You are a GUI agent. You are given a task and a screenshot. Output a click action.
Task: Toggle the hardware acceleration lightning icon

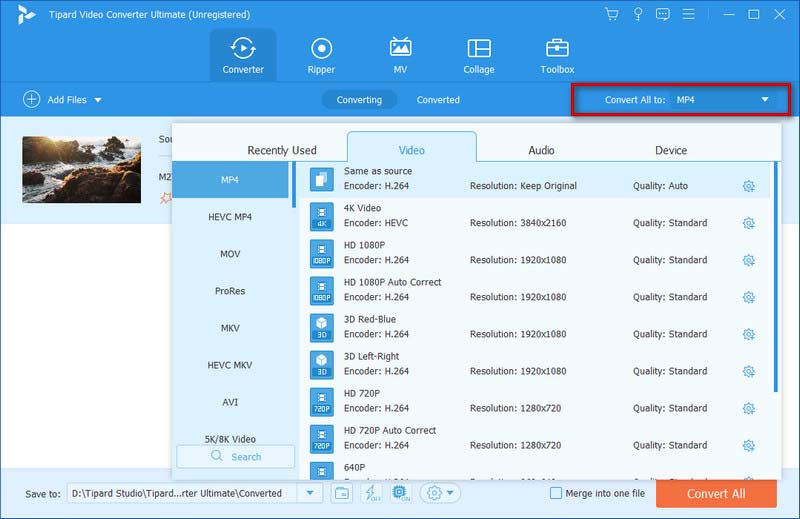click(371, 493)
